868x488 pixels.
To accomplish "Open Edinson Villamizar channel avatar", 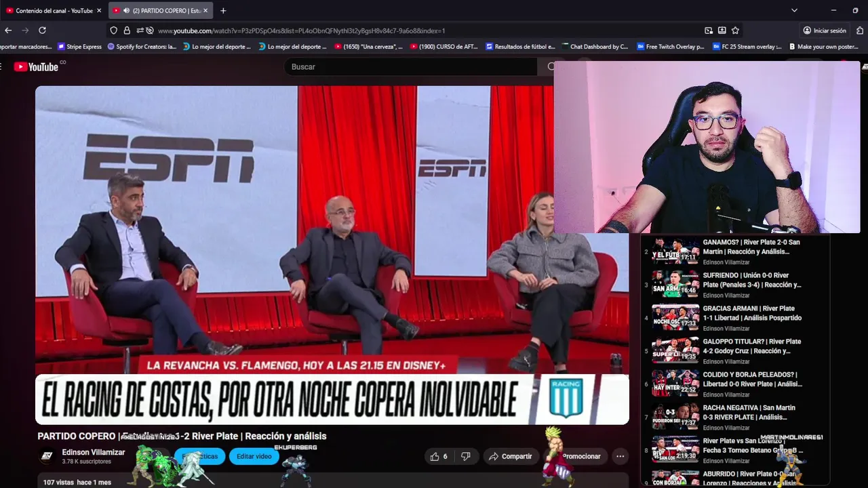I will 47,456.
